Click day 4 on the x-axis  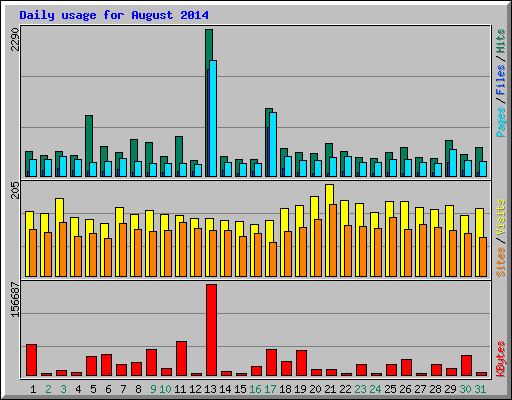point(78,389)
